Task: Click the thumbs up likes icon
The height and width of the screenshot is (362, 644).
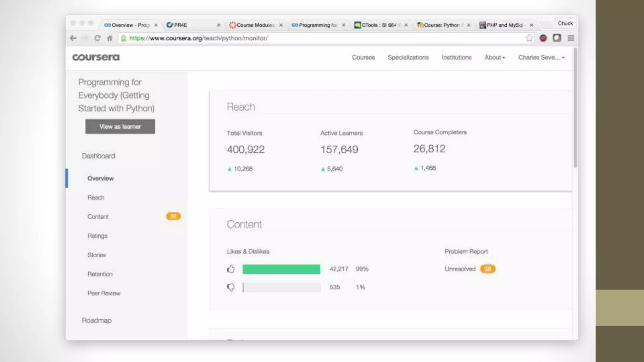Action: (x=231, y=269)
